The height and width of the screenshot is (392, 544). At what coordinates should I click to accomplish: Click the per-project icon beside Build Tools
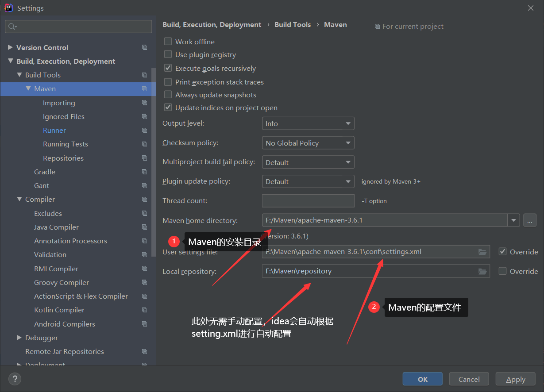click(x=144, y=75)
